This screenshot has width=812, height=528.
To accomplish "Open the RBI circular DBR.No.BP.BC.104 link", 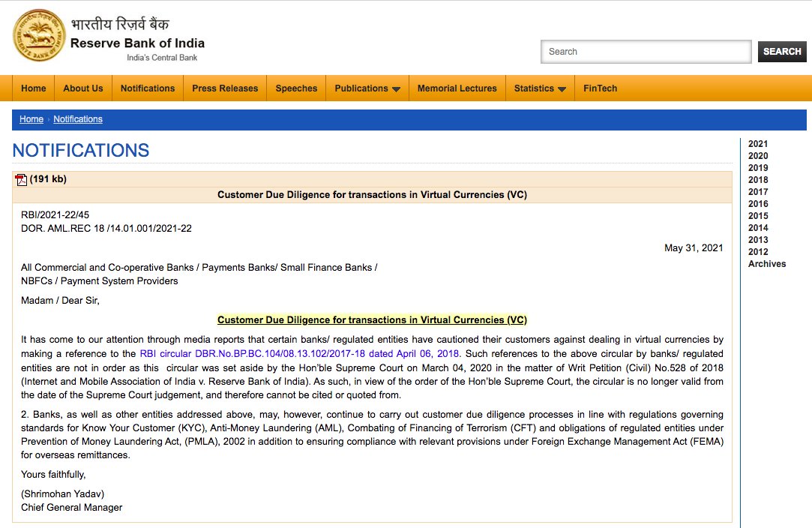I will click(299, 353).
